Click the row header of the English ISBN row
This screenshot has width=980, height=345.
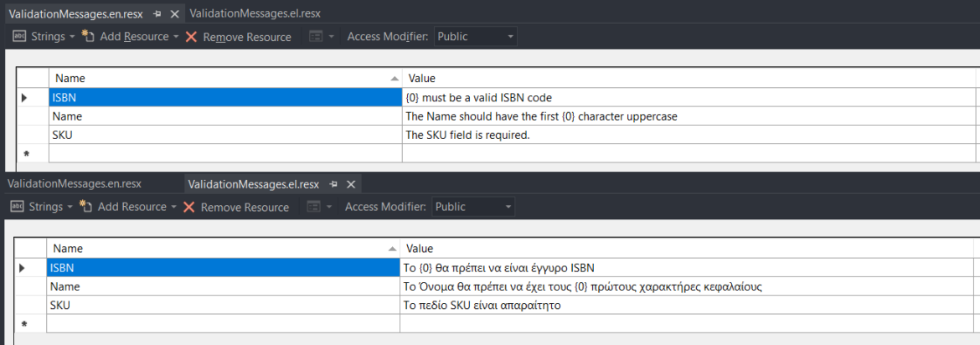[32, 98]
